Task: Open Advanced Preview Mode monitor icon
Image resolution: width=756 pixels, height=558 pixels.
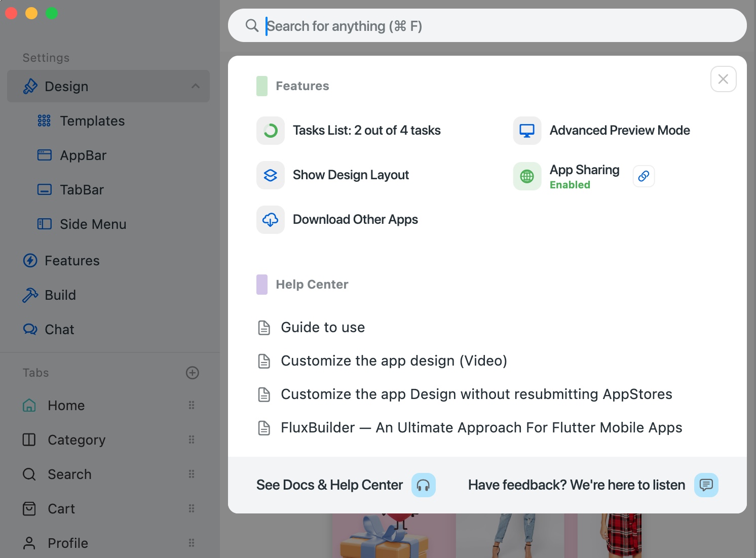Action: (x=527, y=131)
